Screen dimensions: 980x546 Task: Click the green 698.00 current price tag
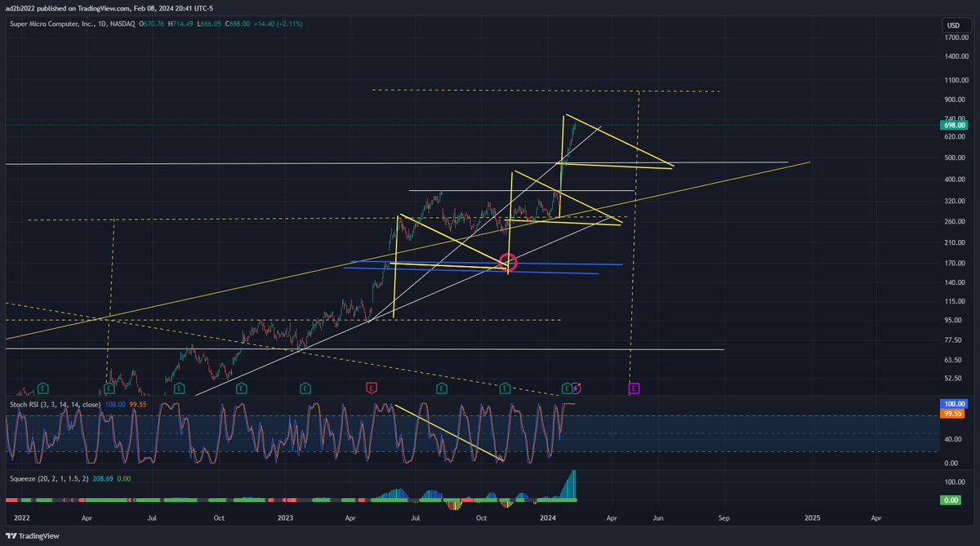tap(955, 126)
